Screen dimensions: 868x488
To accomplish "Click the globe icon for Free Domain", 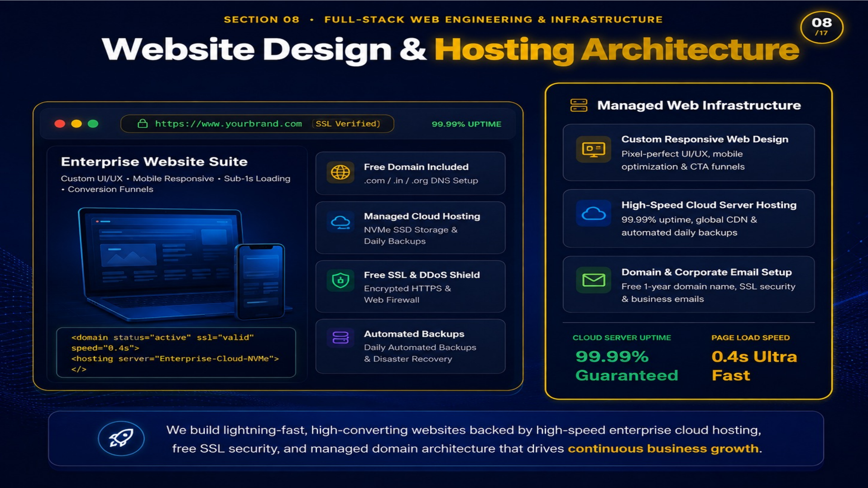I will pos(340,172).
